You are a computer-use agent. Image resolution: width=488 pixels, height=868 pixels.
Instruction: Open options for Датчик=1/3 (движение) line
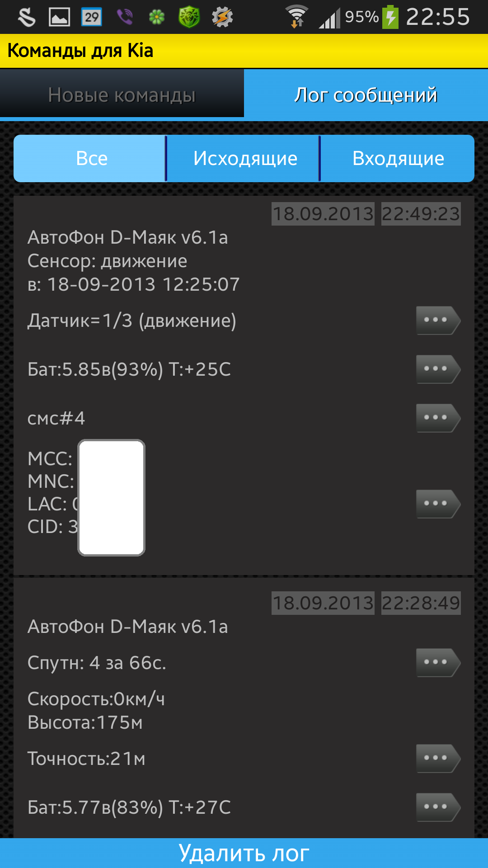[x=437, y=321]
